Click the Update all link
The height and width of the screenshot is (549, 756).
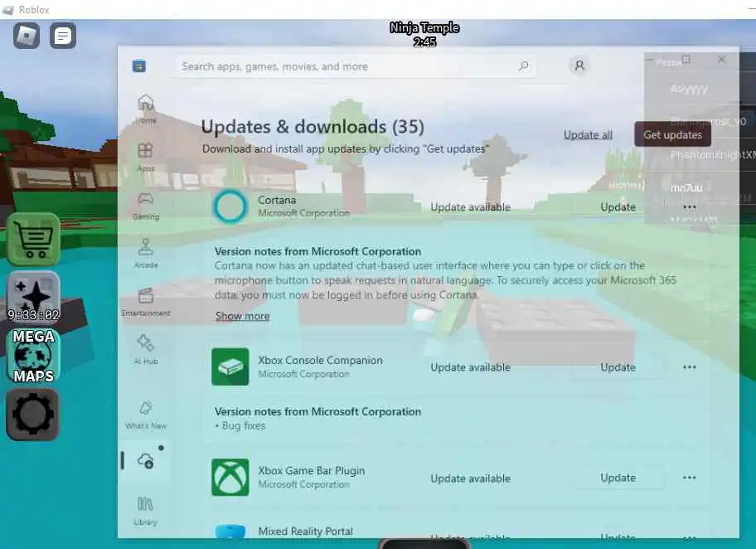tap(588, 134)
